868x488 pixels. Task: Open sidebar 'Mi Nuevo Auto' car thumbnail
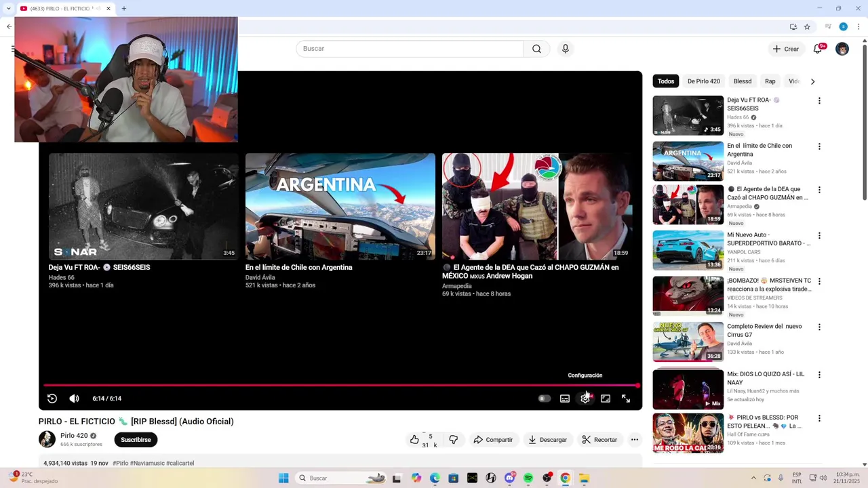[688, 251]
